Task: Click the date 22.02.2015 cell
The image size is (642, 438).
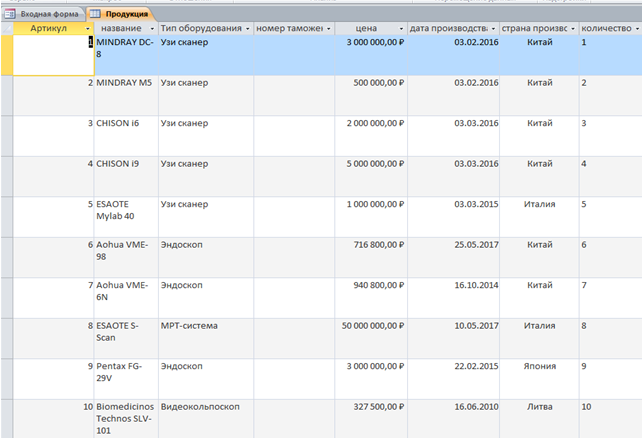Action: pyautogui.click(x=454, y=379)
